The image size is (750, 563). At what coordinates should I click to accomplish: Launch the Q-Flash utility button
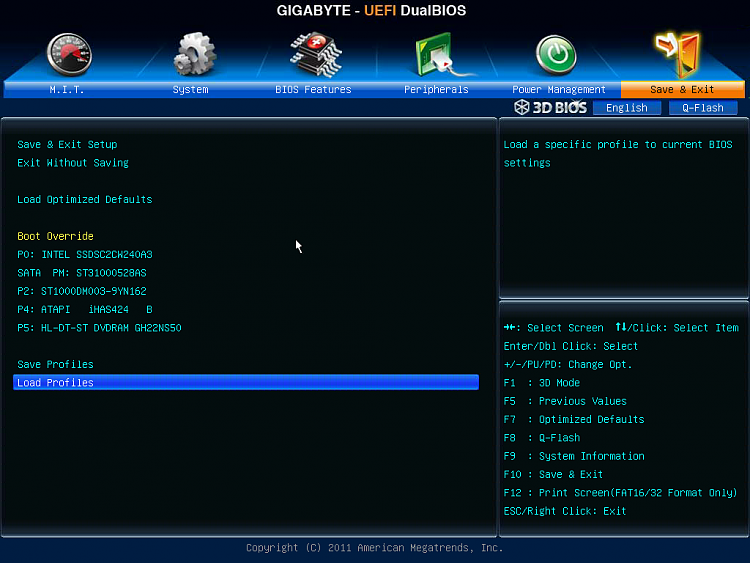click(x=703, y=108)
